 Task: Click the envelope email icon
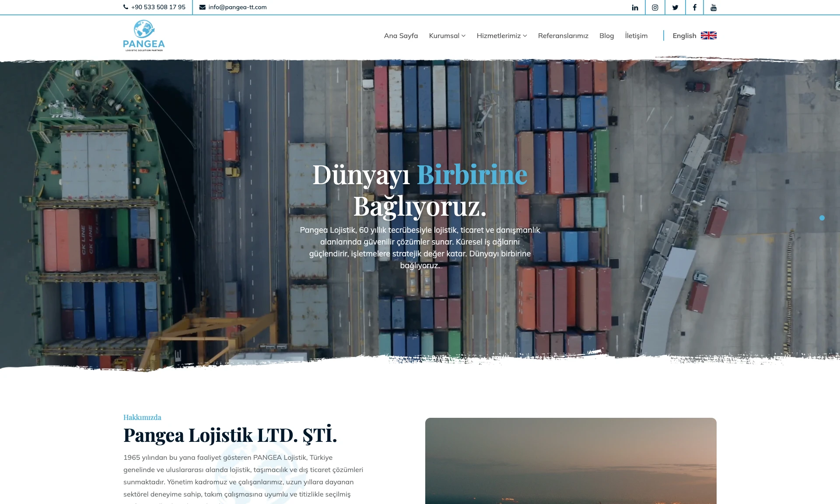[x=203, y=7]
